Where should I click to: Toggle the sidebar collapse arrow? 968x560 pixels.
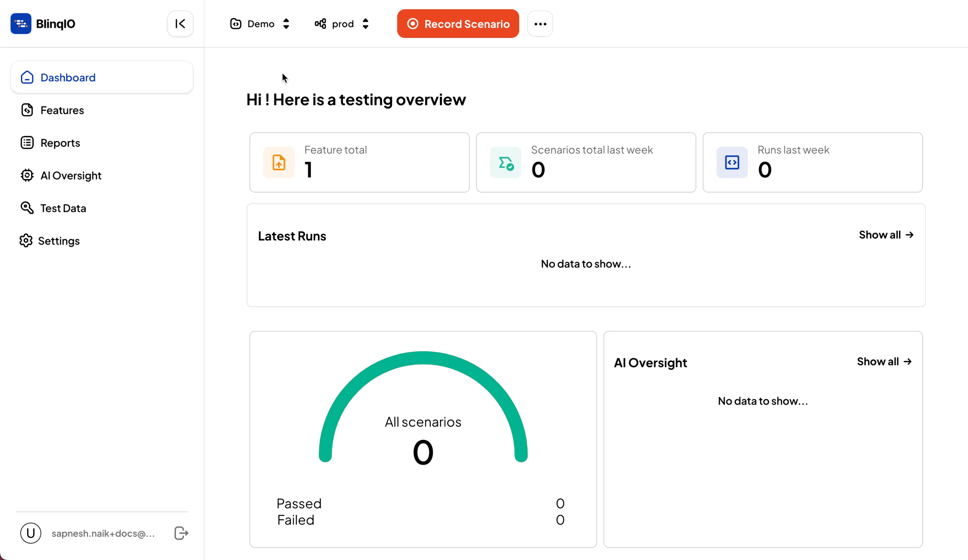click(180, 24)
